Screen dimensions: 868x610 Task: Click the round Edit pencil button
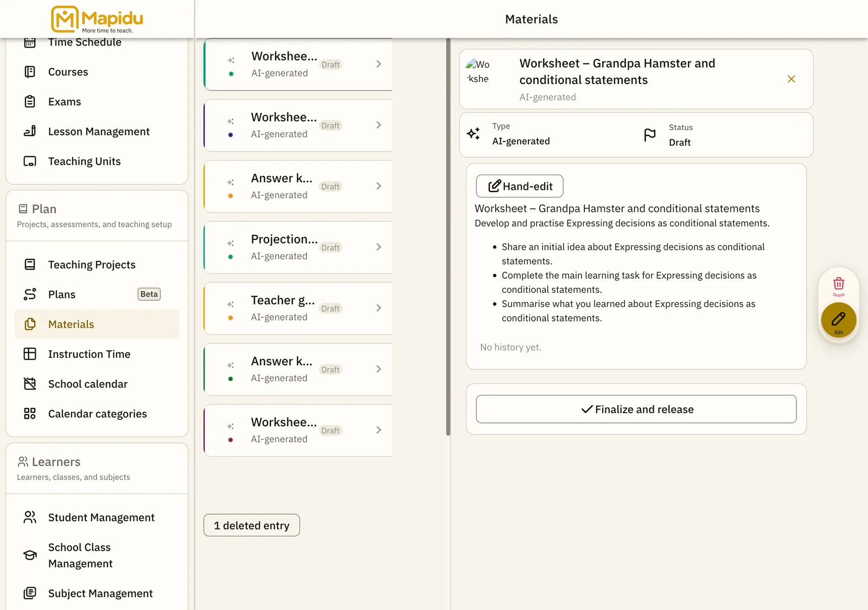click(839, 320)
